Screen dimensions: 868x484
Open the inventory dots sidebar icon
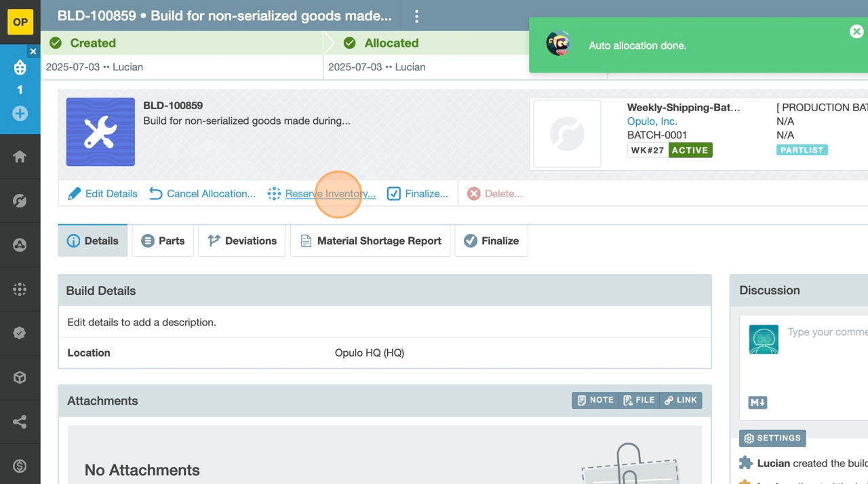20,289
